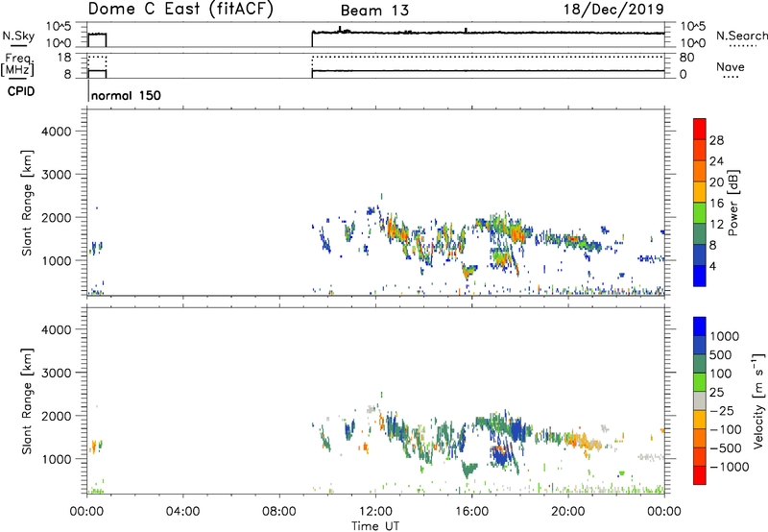Click the '-25' label on velocity colorbar

click(x=722, y=411)
